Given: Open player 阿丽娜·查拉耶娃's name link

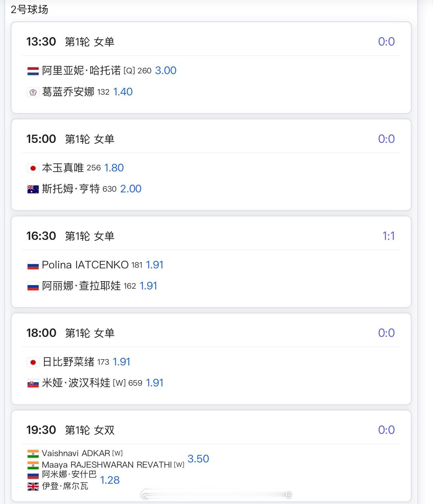Looking at the screenshot, I should click(81, 286).
